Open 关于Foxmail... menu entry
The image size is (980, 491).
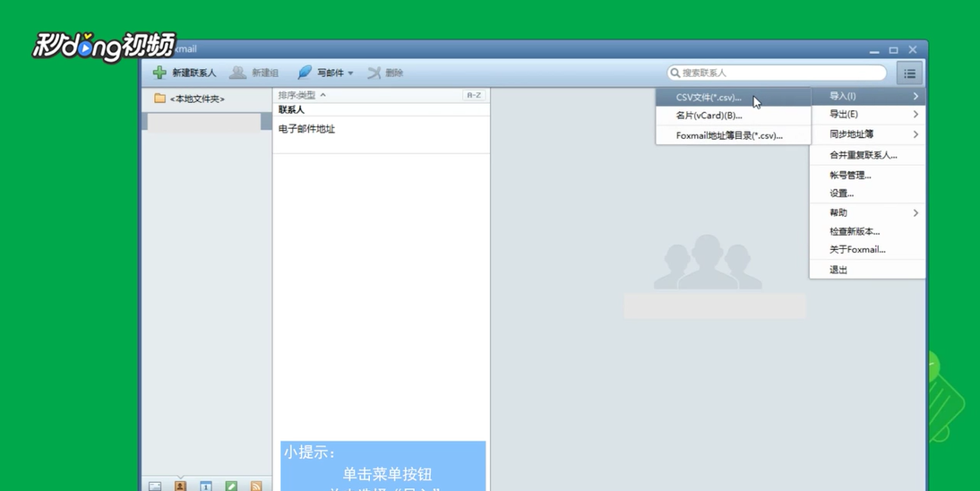click(867, 250)
